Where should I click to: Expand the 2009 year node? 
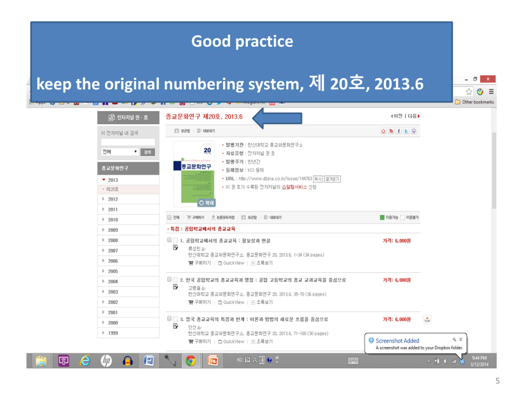click(x=103, y=230)
